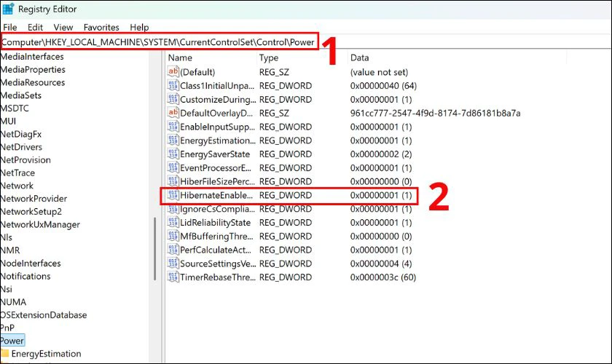Screen dimensions: 612x364
Task: Select the PerfCalculateAct... DWORD icon
Action: point(173,249)
